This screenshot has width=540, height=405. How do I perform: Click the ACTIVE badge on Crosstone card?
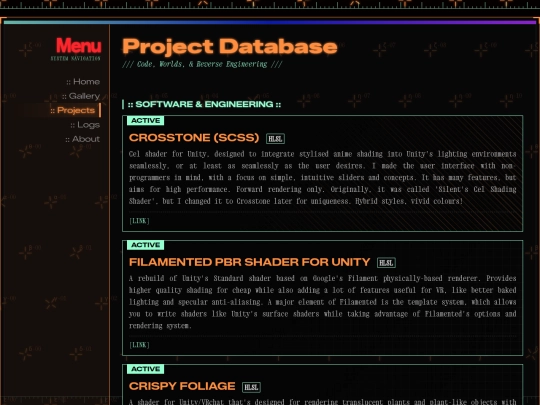[x=145, y=121]
